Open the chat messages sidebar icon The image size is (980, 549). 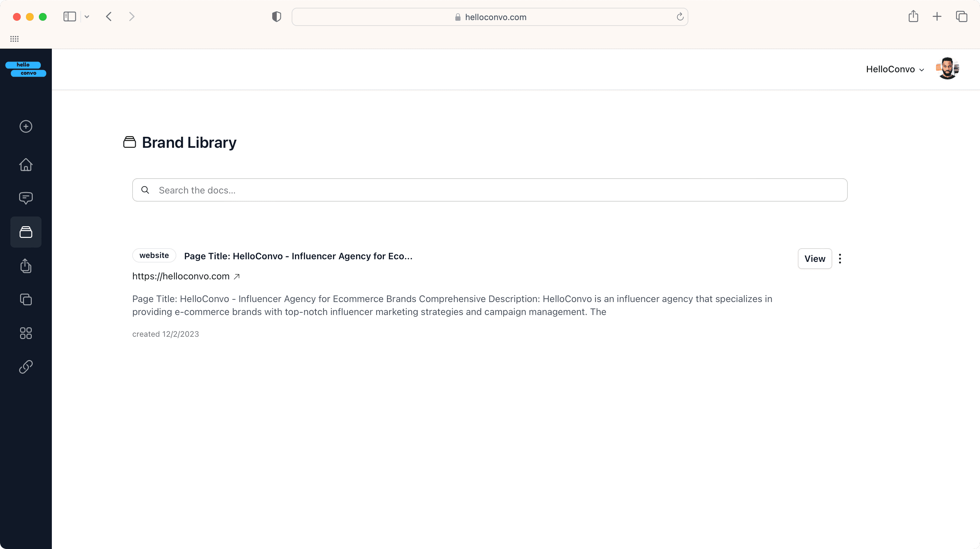tap(26, 198)
